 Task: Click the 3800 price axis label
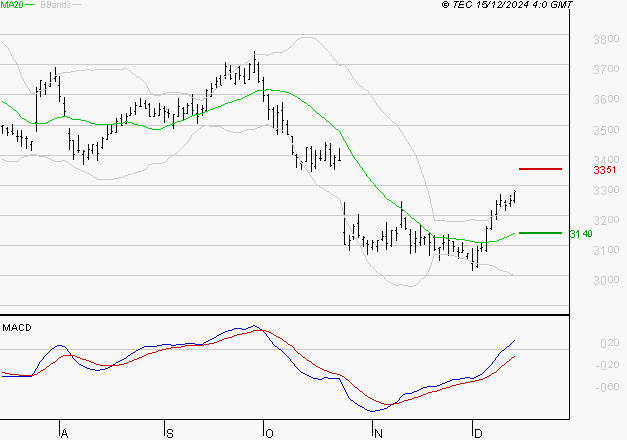(x=606, y=39)
